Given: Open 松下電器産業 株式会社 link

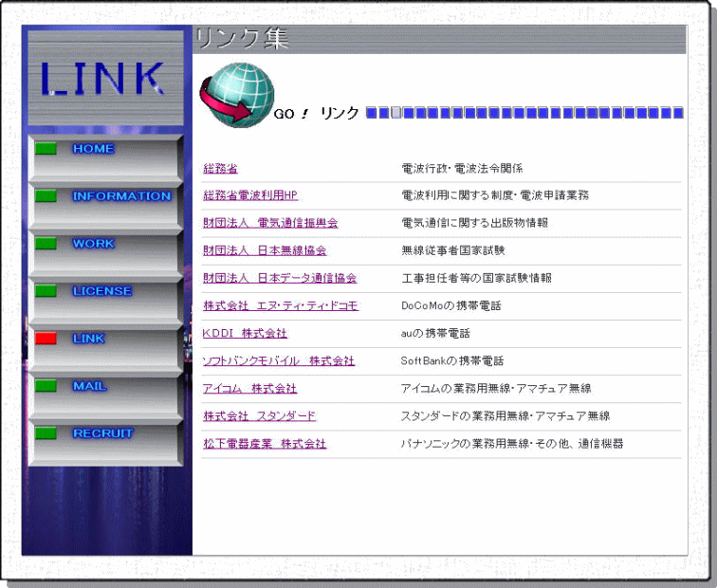Looking at the screenshot, I should coord(265,444).
